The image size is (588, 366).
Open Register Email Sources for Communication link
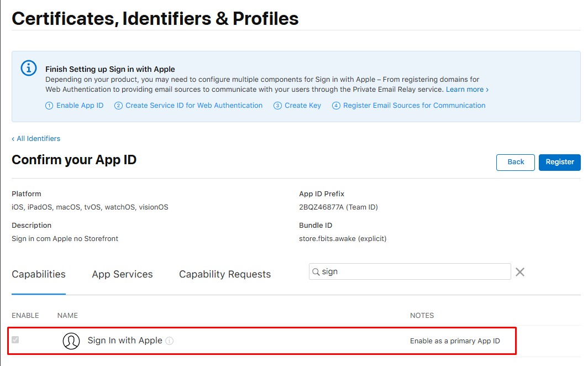[409, 106]
